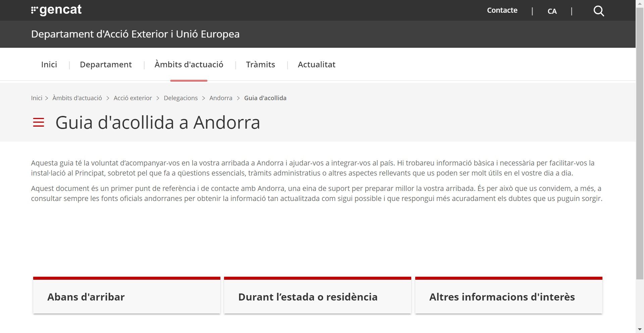Click the Guia d'acollida breadcrumb item
This screenshot has width=644, height=333.
coord(265,98)
